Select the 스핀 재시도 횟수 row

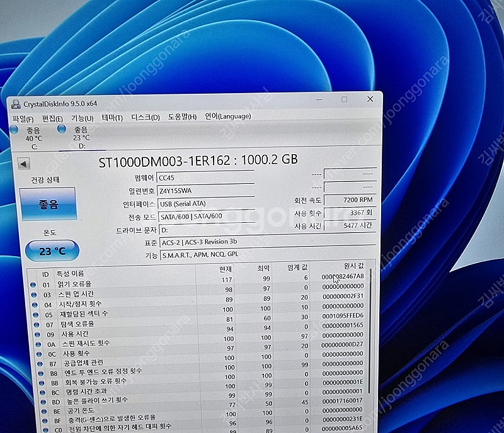click(x=201, y=340)
